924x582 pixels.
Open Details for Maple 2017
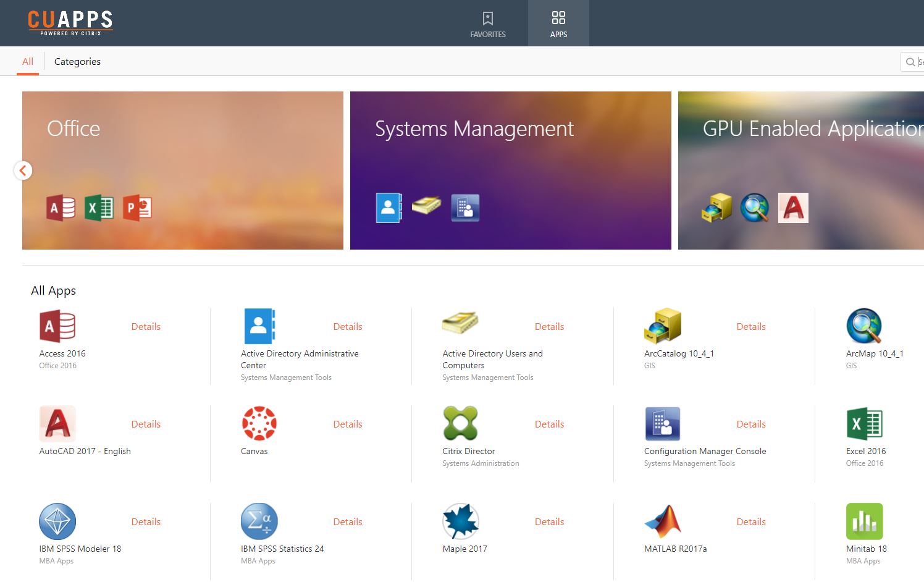549,522
